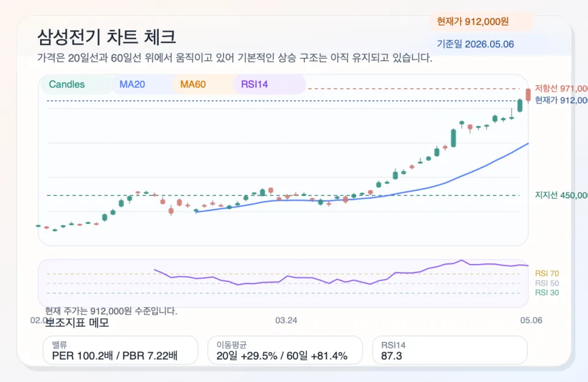
Task: Toggle the RSI14 legend chip
Action: coord(269,85)
